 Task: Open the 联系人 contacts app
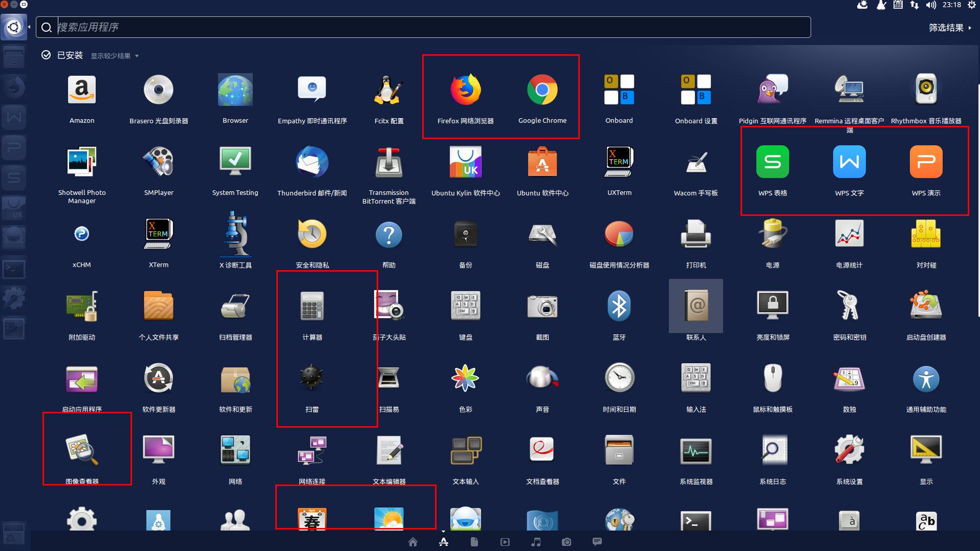click(x=696, y=306)
